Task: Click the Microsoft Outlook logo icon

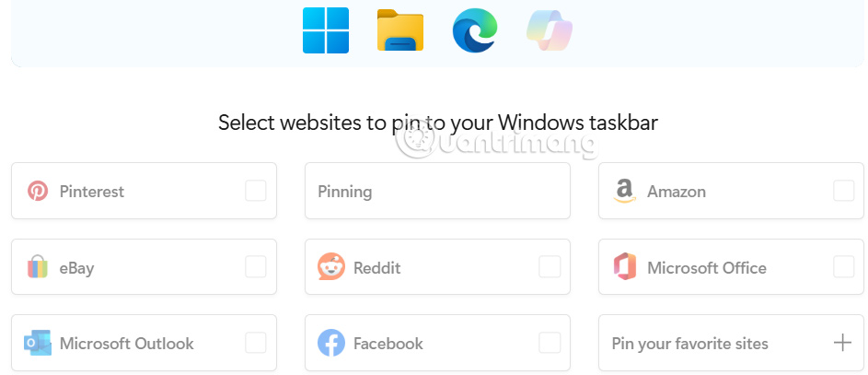Action: click(38, 344)
